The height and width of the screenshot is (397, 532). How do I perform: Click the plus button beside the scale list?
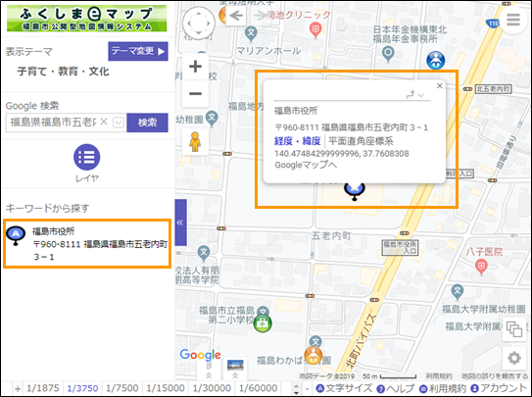click(x=18, y=389)
